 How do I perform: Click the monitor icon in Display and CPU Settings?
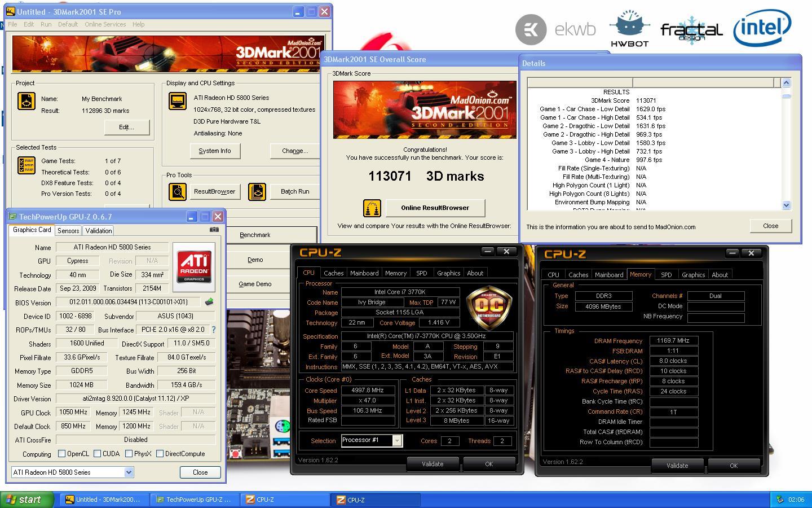[x=178, y=101]
